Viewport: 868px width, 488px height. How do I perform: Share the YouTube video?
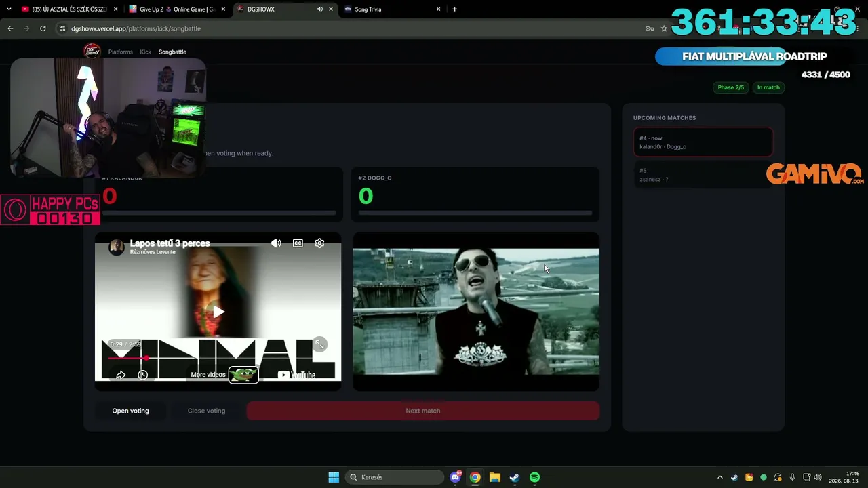[121, 375]
